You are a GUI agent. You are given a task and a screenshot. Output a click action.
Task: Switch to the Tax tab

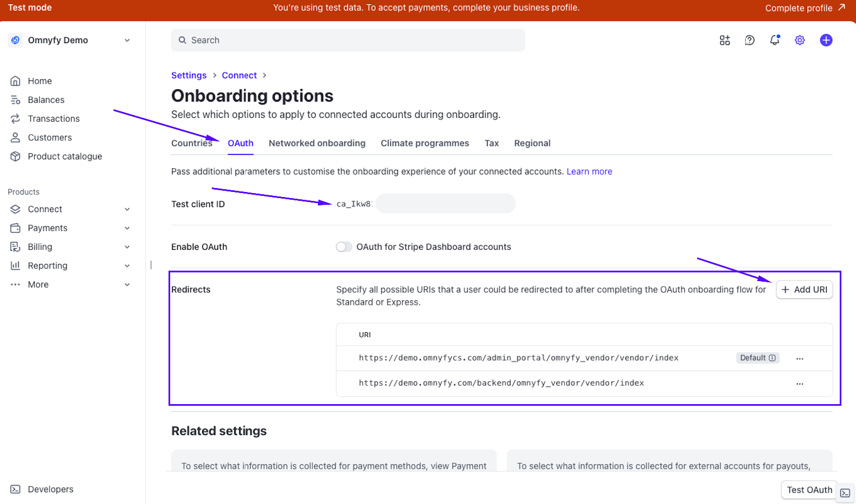pos(491,143)
